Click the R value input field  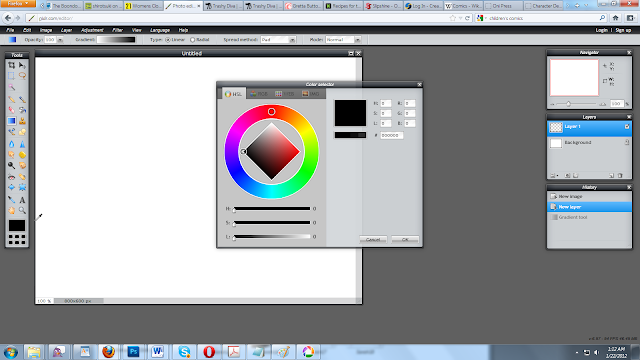(409, 104)
